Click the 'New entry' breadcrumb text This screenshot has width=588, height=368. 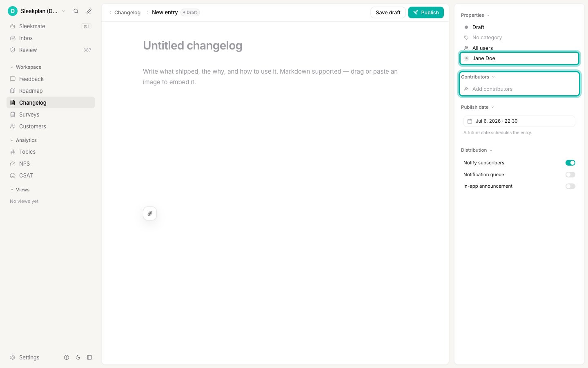tap(165, 13)
